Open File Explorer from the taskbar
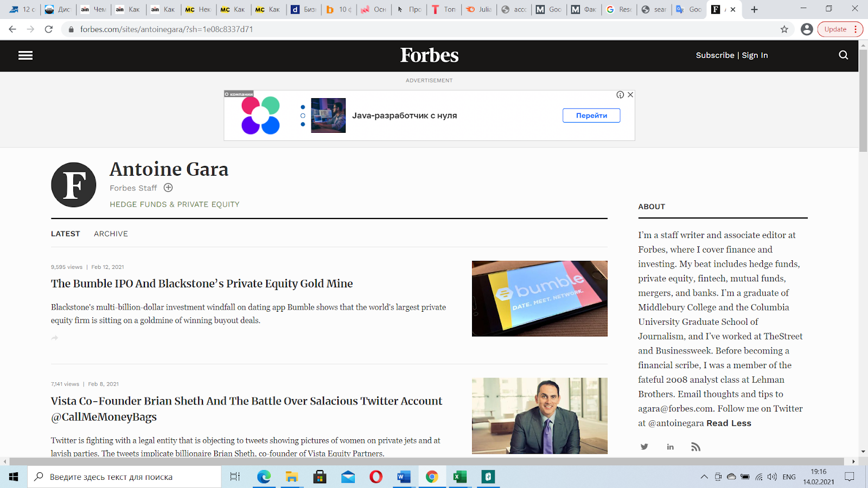This screenshot has width=868, height=488. [x=292, y=477]
